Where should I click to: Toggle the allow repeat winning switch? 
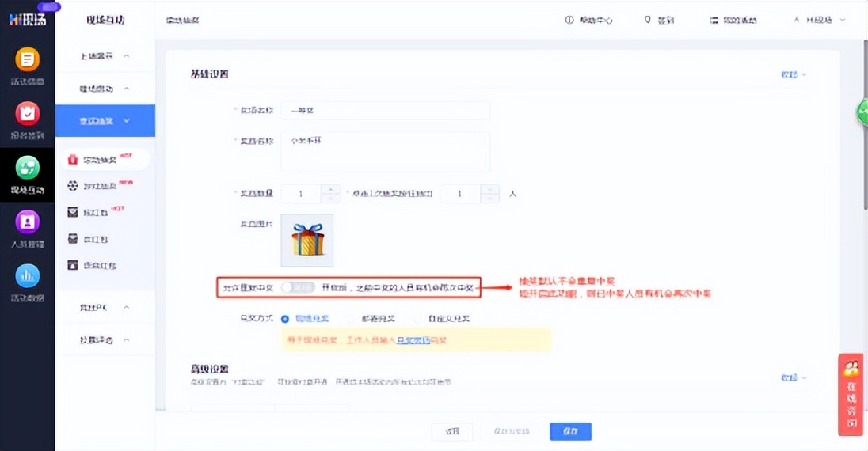coord(298,287)
